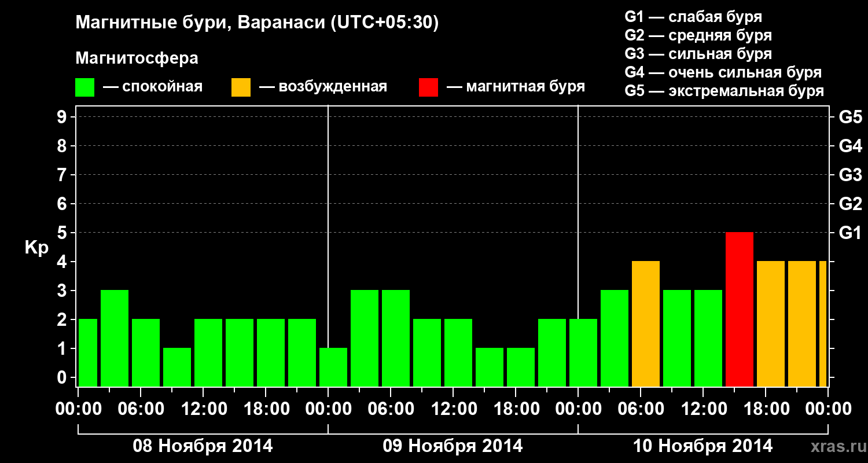Click the Kp axis value 0
Screen dimensions: 868x463
63,377
